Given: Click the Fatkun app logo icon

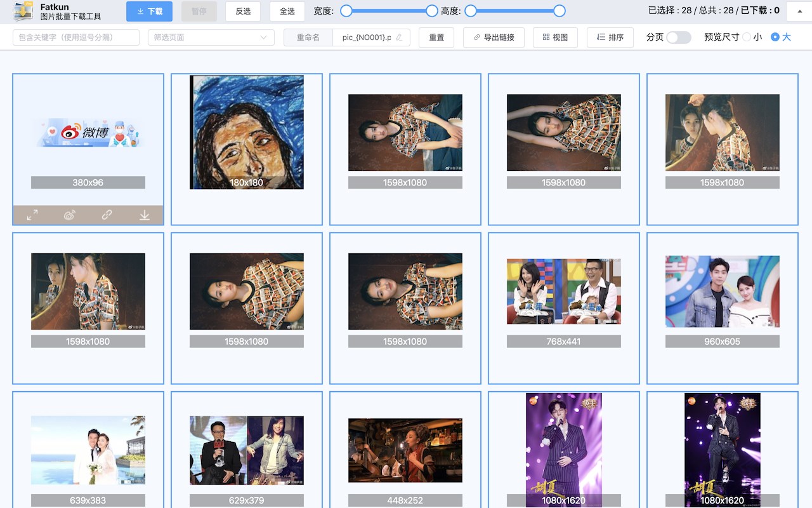Looking at the screenshot, I should click(23, 11).
